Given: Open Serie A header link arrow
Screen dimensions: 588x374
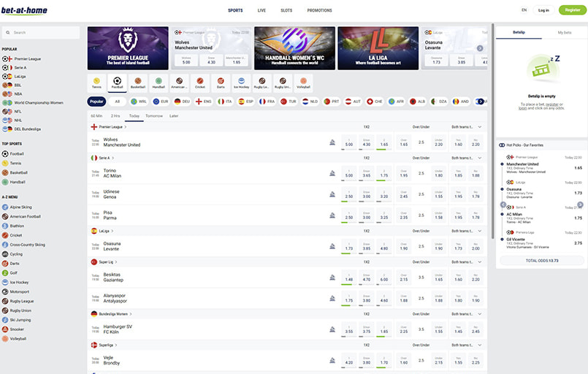Looking at the screenshot, I should pyautogui.click(x=113, y=158).
